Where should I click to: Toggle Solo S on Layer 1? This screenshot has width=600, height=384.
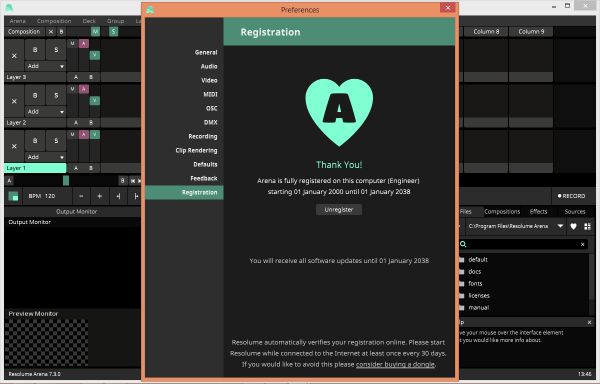tap(56, 140)
